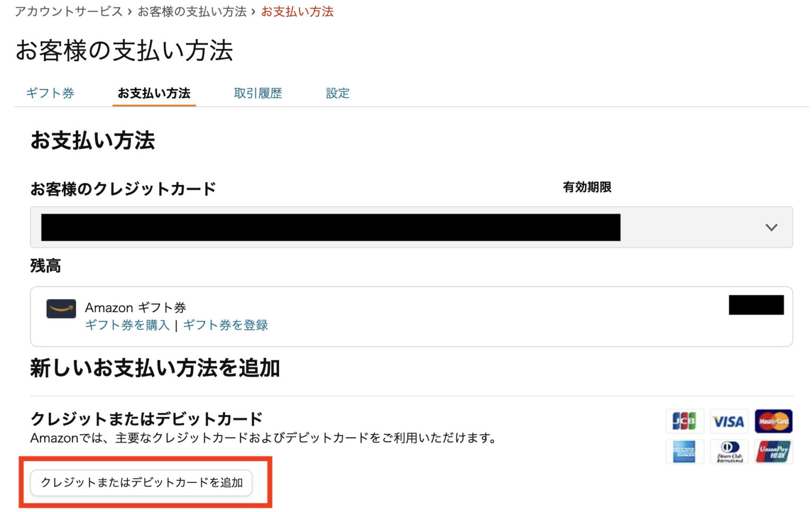Click the UnionPay card icon
The width and height of the screenshot is (812, 512).
click(773, 451)
